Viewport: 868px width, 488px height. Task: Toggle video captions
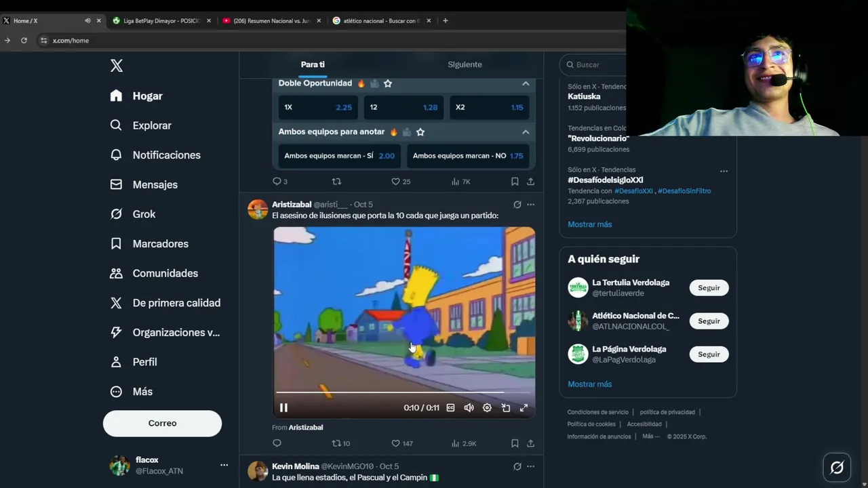451,408
